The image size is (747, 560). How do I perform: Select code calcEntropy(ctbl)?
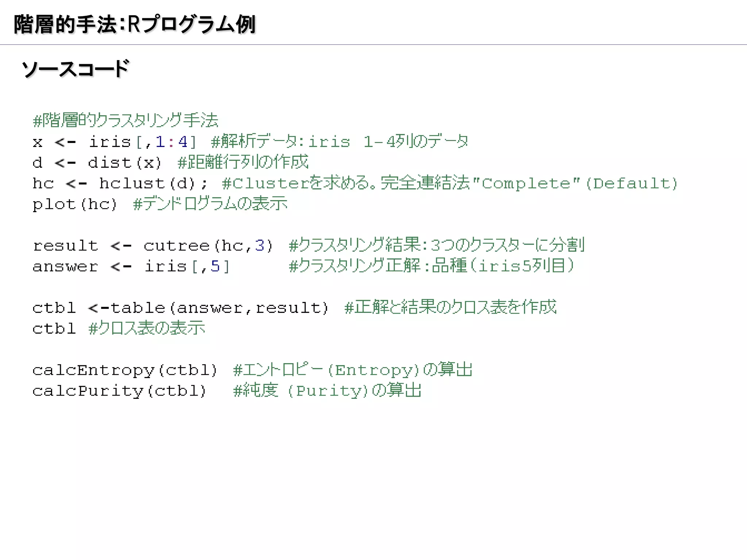tap(125, 370)
